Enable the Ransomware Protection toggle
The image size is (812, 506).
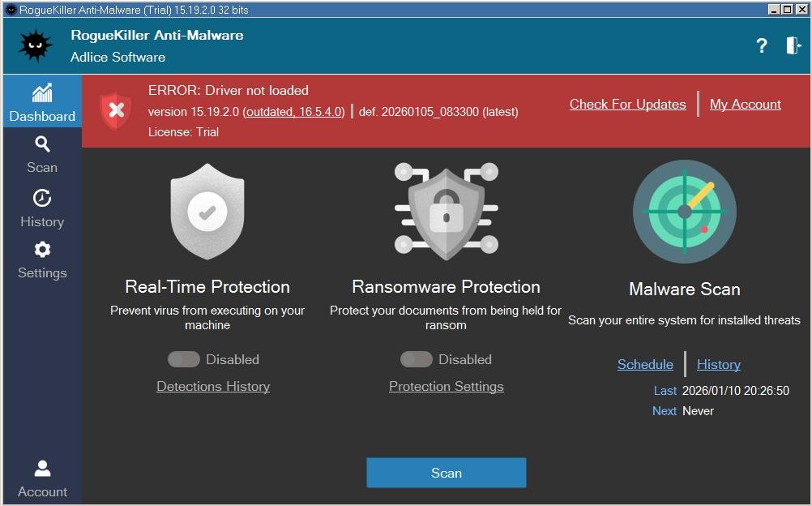(x=417, y=359)
